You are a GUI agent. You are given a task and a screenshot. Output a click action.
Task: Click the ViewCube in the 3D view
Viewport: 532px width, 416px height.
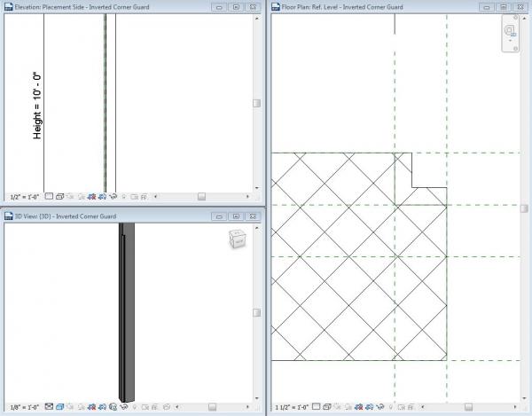coord(238,239)
